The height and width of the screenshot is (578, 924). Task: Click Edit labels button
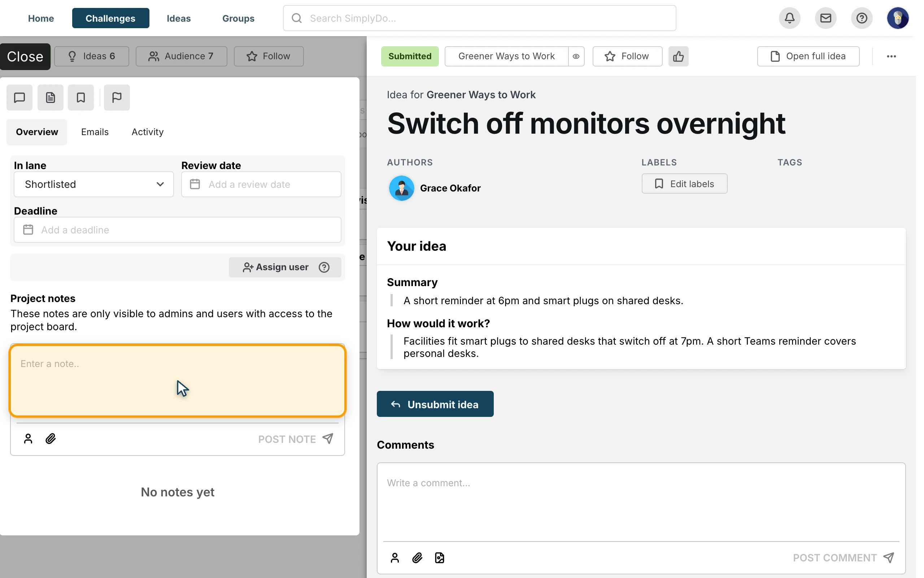[x=684, y=184]
